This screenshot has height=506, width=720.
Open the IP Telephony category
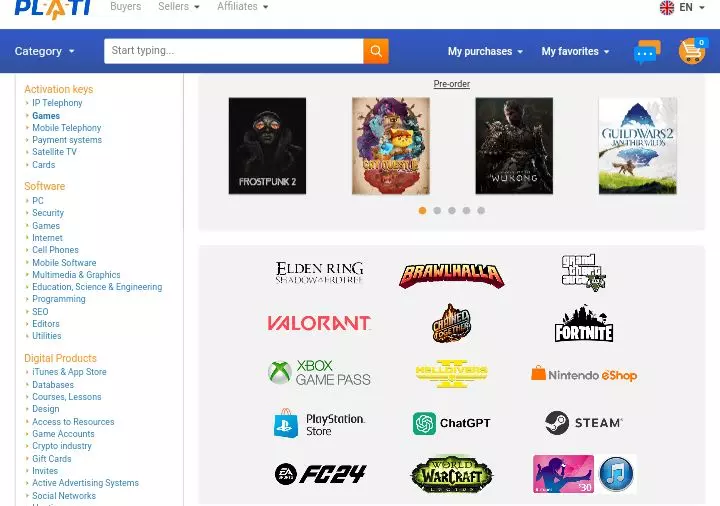pyautogui.click(x=57, y=103)
